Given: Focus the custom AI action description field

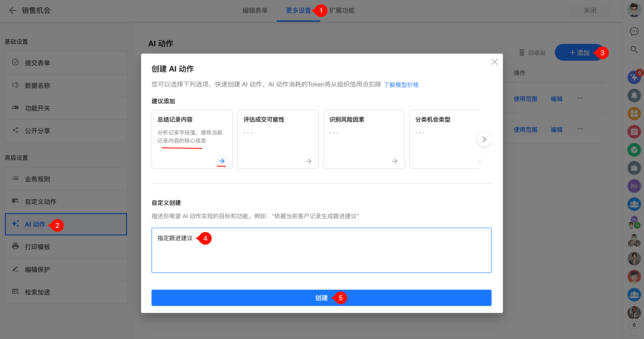Looking at the screenshot, I should click(321, 250).
